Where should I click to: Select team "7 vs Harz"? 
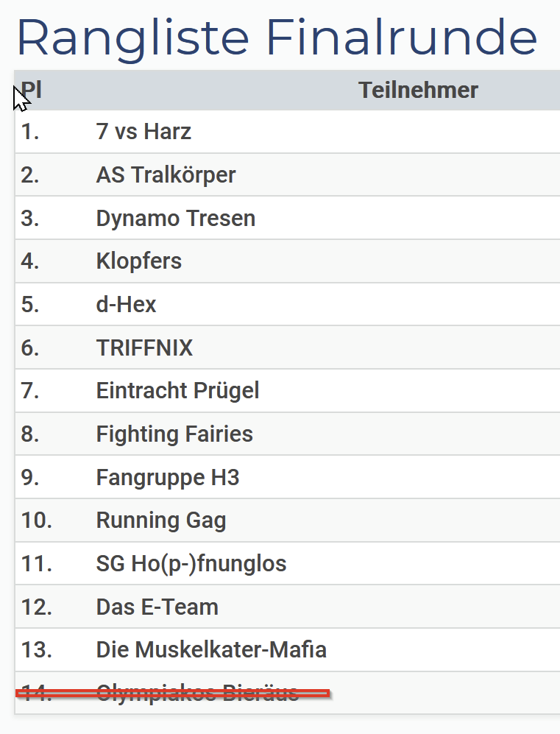[143, 133]
